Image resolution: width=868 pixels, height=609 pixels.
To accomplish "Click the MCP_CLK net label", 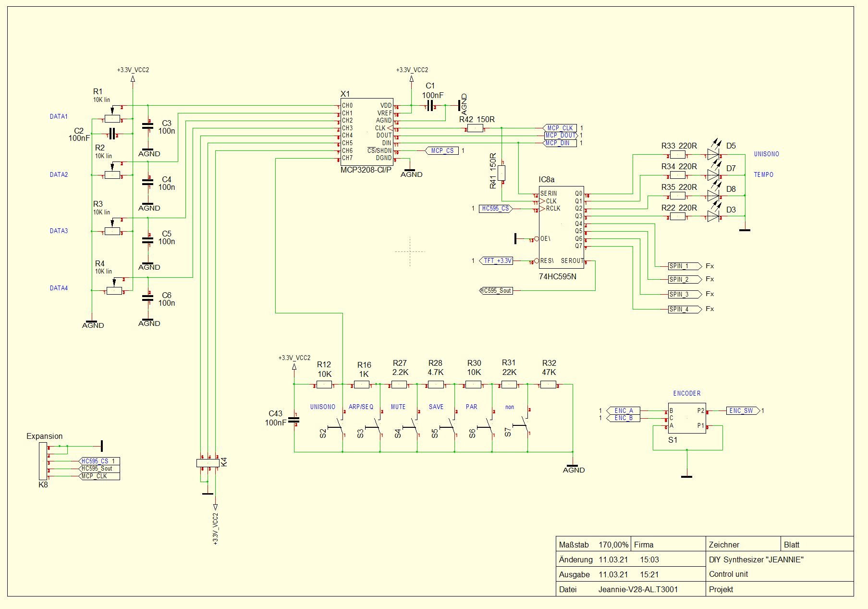I will pyautogui.click(x=560, y=128).
